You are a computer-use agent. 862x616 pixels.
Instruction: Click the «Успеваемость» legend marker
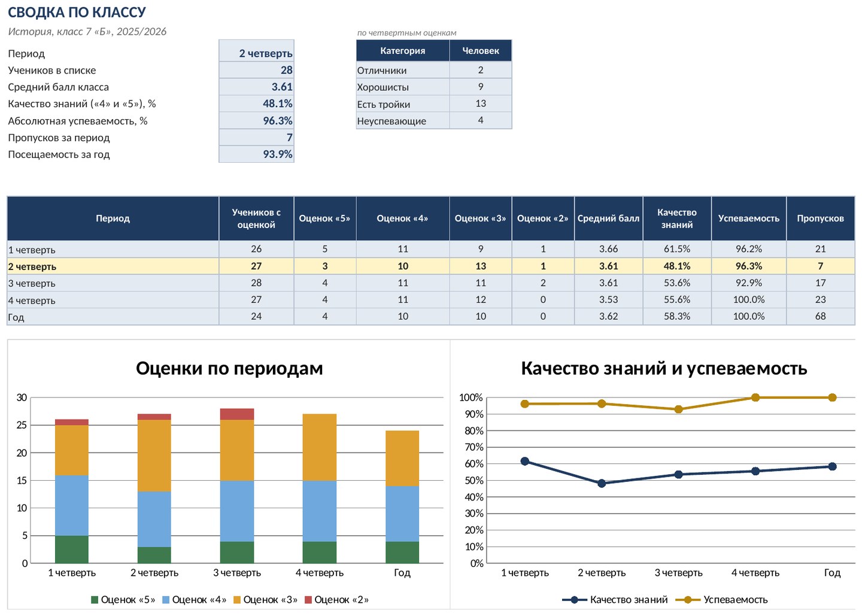tap(688, 599)
